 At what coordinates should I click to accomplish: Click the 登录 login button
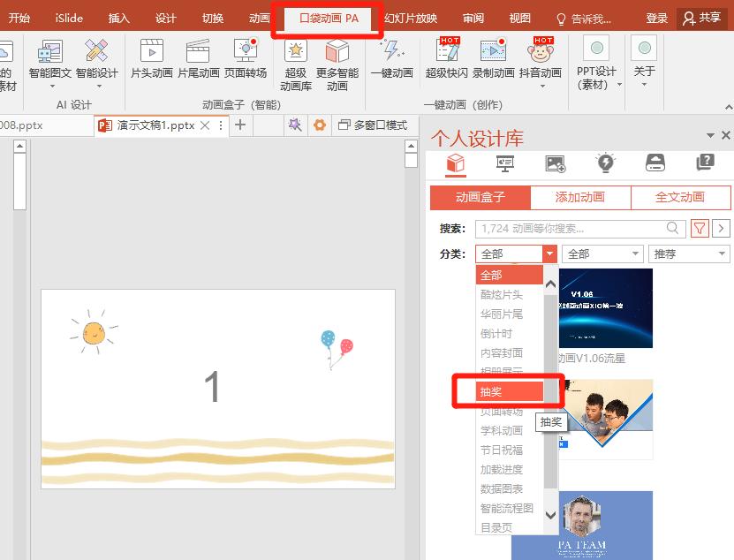656,18
